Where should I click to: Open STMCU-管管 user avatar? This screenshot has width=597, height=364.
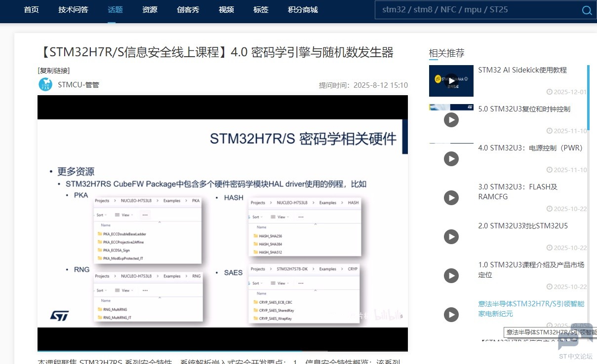(45, 84)
